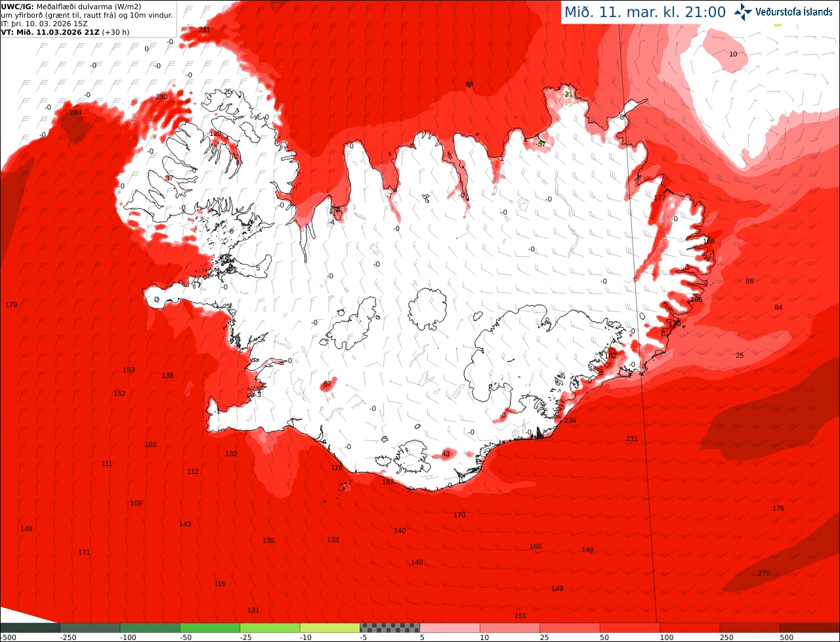Click the map value "84" east of Iceland
The width and height of the screenshot is (840, 642).
778,307
